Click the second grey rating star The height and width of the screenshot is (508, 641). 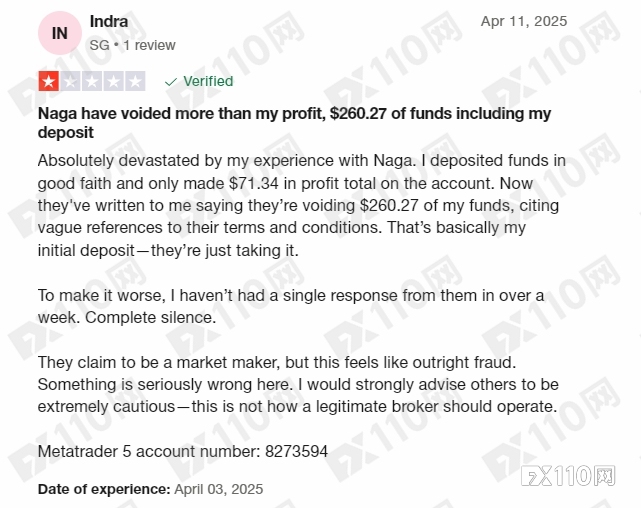(x=70, y=81)
